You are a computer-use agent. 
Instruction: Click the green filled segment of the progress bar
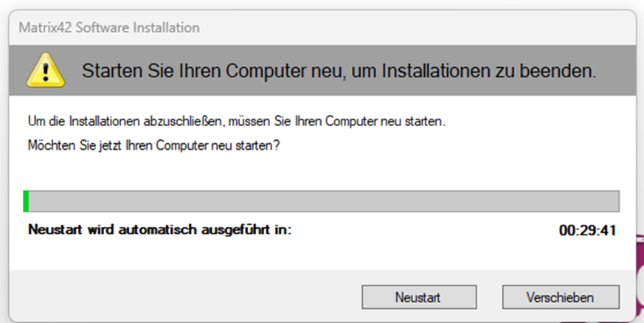click(26, 201)
